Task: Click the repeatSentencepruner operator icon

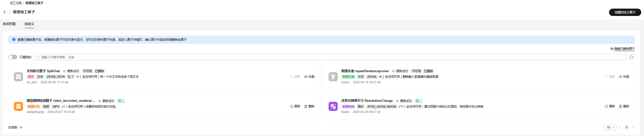Action: [x=333, y=77]
